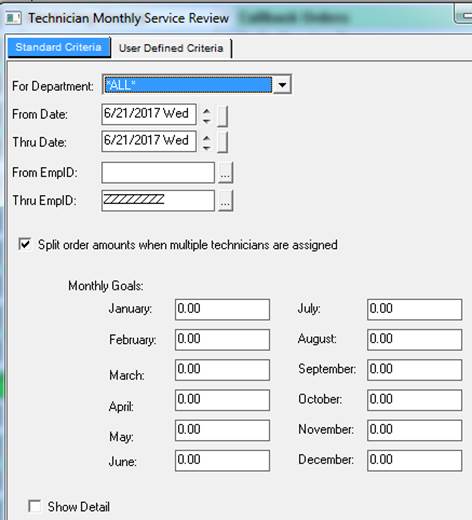Click the window icon beside the dialog title
The height and width of the screenshot is (520, 472).
tap(13, 18)
